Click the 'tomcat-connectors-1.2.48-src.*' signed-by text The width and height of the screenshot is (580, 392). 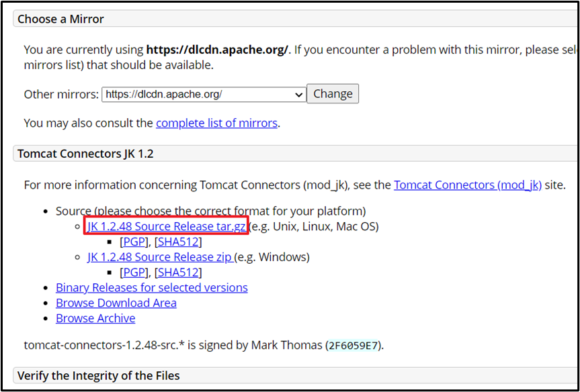click(x=203, y=346)
